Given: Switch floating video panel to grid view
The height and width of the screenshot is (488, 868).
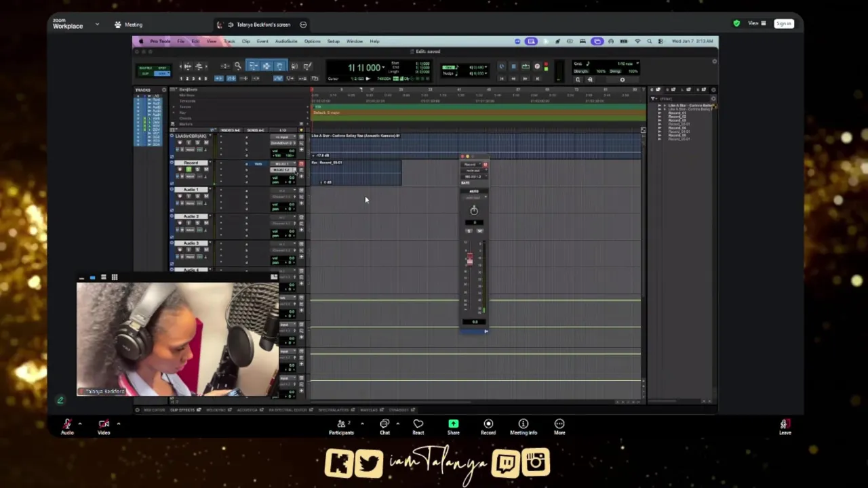Looking at the screenshot, I should click(115, 277).
